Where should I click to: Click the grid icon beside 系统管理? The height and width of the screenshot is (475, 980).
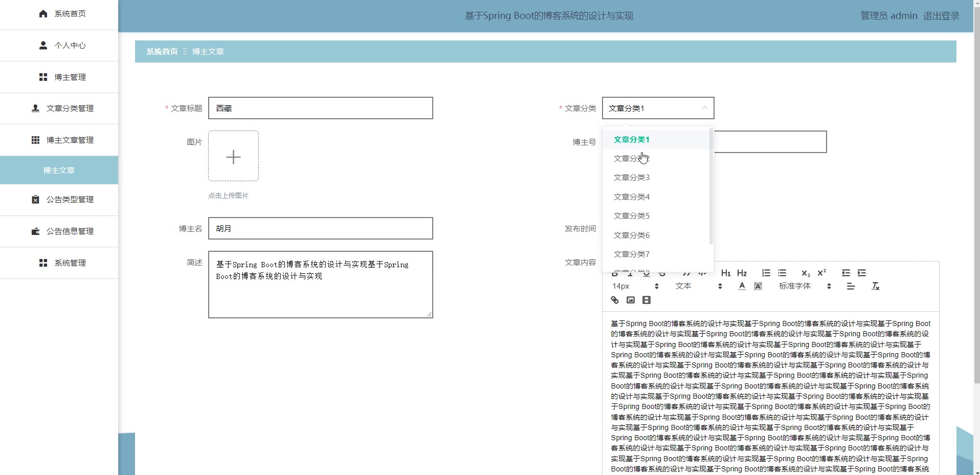point(43,263)
